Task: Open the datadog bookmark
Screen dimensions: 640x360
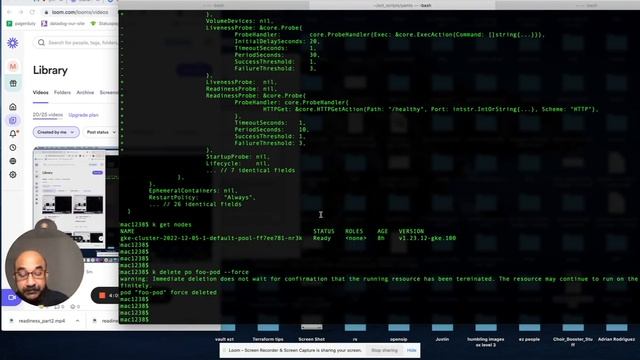Action: pyautogui.click(x=63, y=24)
